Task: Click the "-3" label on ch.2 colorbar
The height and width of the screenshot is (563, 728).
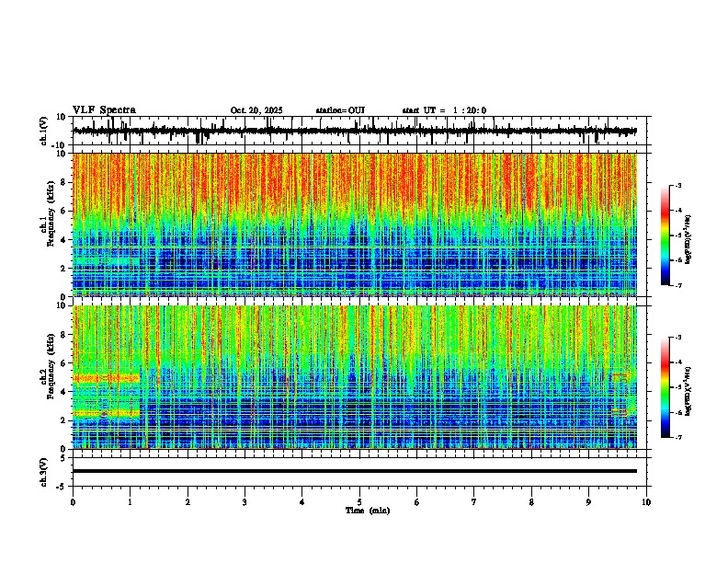Action: (677, 338)
